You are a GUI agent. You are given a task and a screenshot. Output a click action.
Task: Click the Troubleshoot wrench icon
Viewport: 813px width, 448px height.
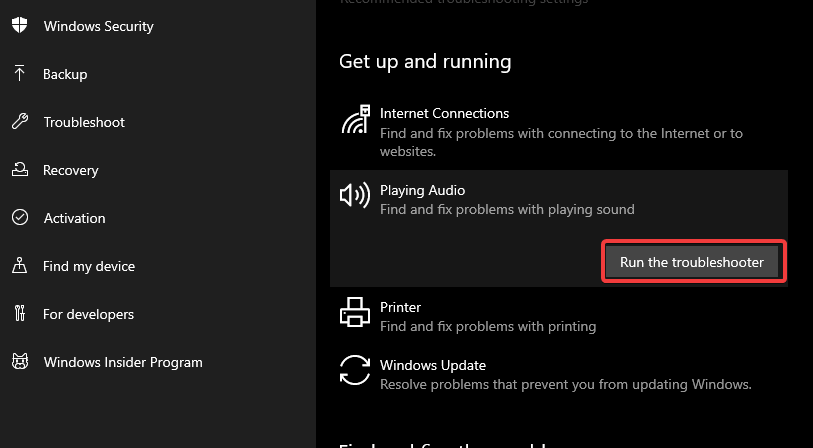point(20,122)
